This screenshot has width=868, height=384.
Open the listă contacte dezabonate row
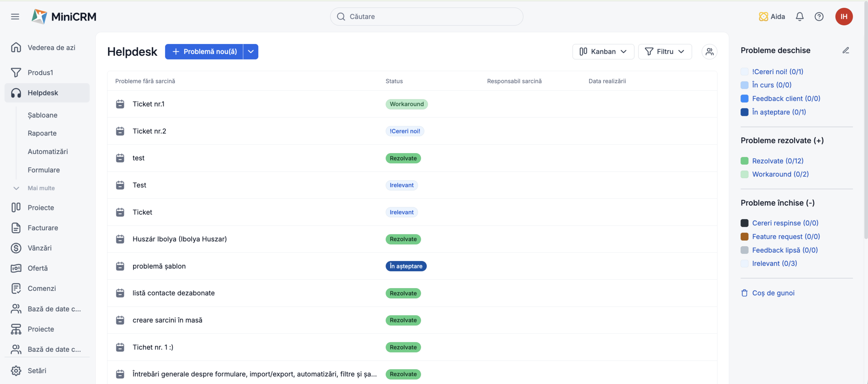pos(412,293)
